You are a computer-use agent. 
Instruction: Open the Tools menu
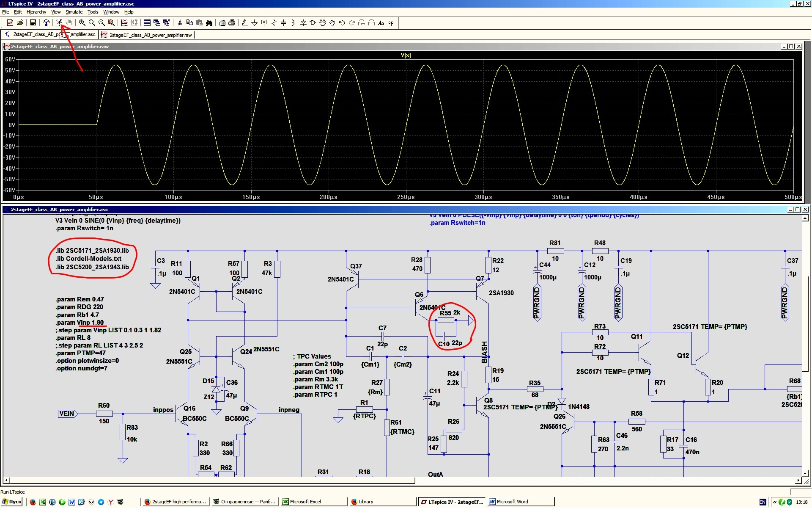[93, 12]
